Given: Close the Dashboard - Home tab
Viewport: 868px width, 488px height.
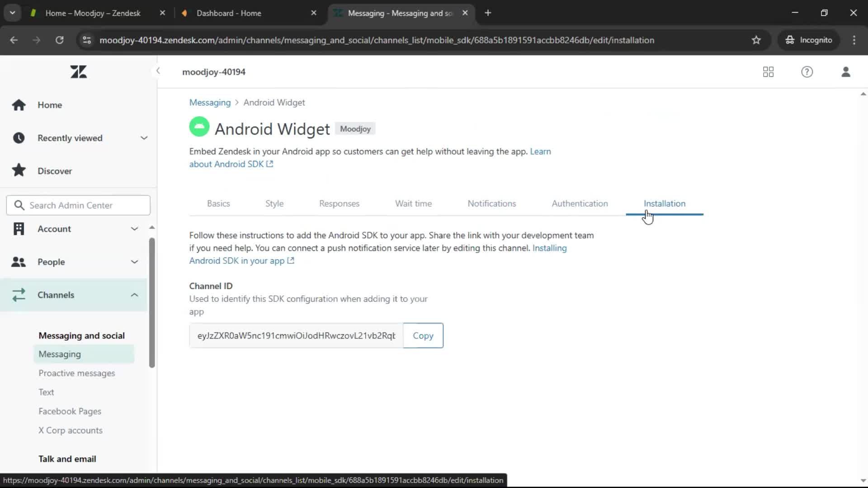Looking at the screenshot, I should pyautogui.click(x=314, y=13).
